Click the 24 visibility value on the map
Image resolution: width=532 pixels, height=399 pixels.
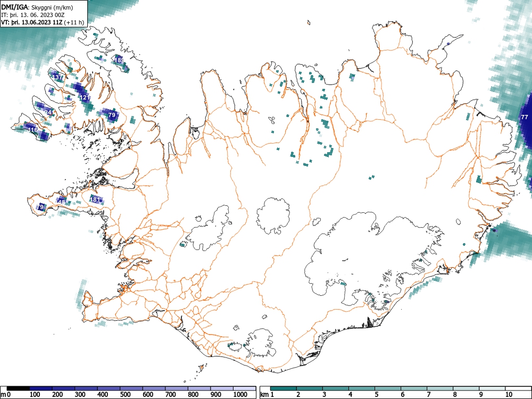coord(48,112)
